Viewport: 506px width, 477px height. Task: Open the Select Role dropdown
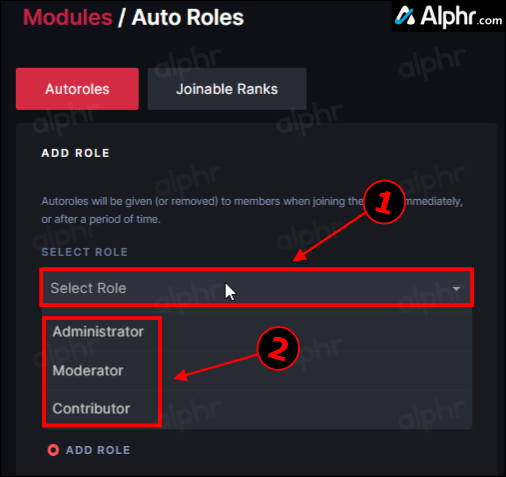click(256, 288)
